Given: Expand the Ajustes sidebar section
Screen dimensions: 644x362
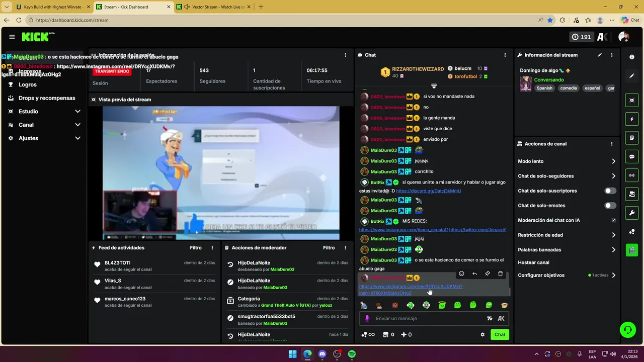Looking at the screenshot, I should (x=44, y=138).
